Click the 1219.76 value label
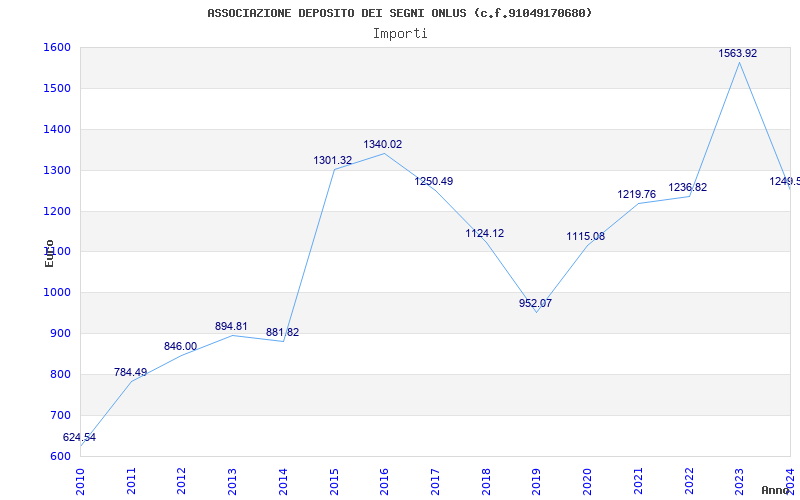800x500 pixels. pos(636,194)
